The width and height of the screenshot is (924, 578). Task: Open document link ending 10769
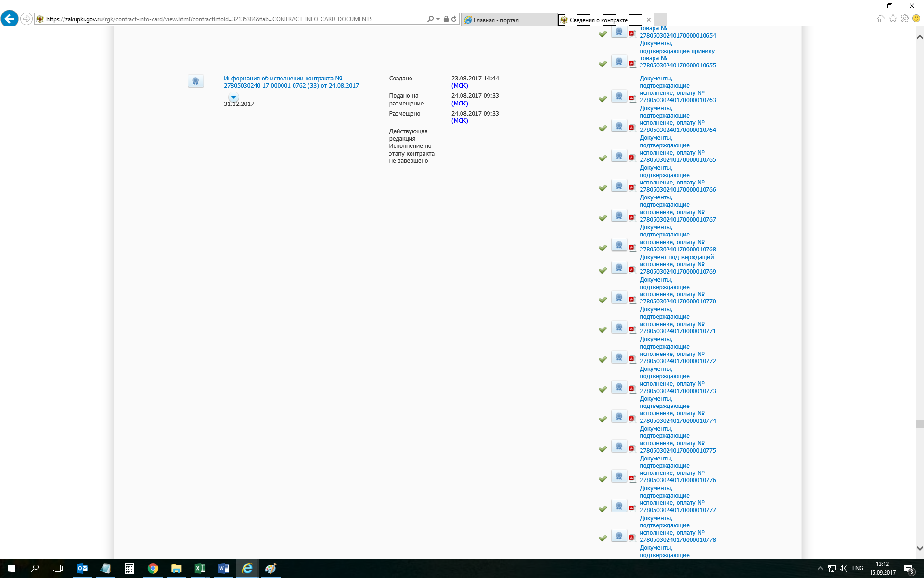pyautogui.click(x=677, y=272)
